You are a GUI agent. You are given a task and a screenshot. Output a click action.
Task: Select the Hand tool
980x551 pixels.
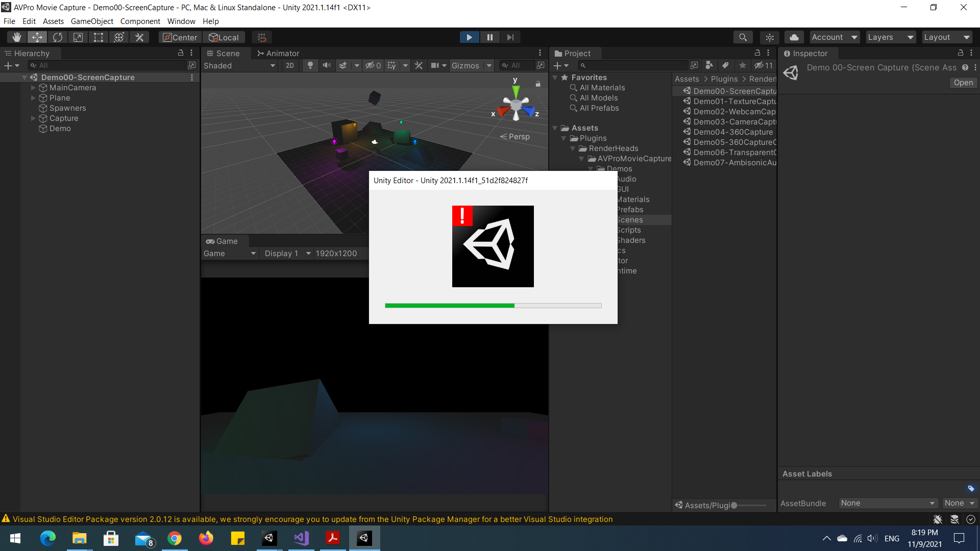tap(17, 37)
